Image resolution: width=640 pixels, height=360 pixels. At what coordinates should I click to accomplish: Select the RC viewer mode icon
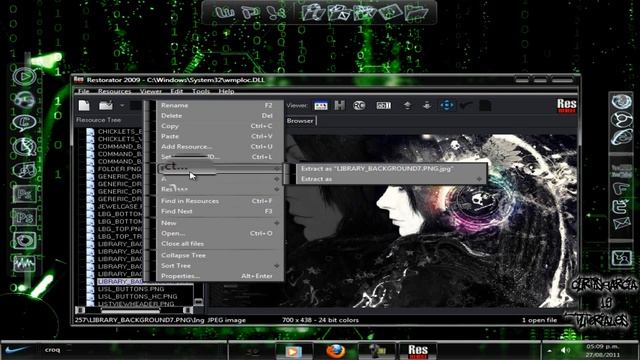tap(359, 105)
